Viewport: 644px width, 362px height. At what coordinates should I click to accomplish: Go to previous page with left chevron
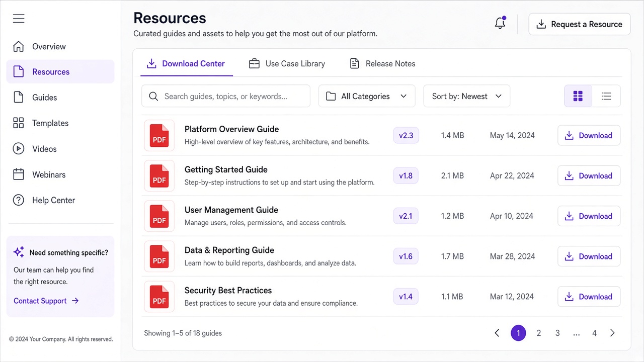tap(497, 333)
